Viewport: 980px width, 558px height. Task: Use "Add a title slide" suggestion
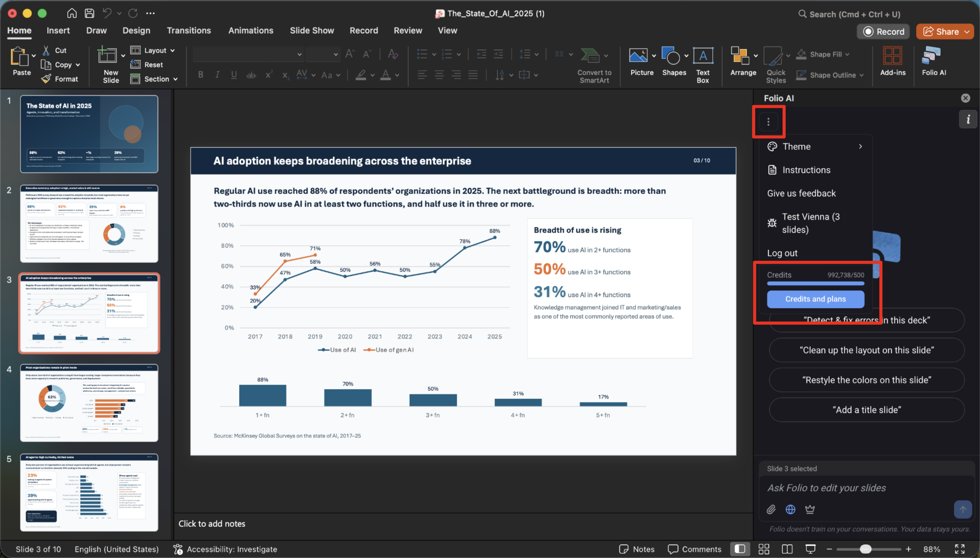pyautogui.click(x=867, y=410)
